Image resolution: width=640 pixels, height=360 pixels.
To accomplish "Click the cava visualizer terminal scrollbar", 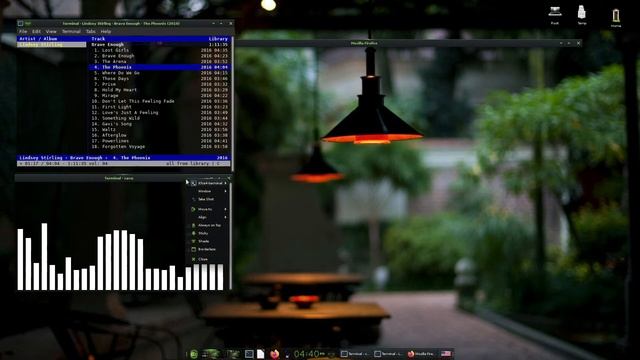I will click(231, 236).
